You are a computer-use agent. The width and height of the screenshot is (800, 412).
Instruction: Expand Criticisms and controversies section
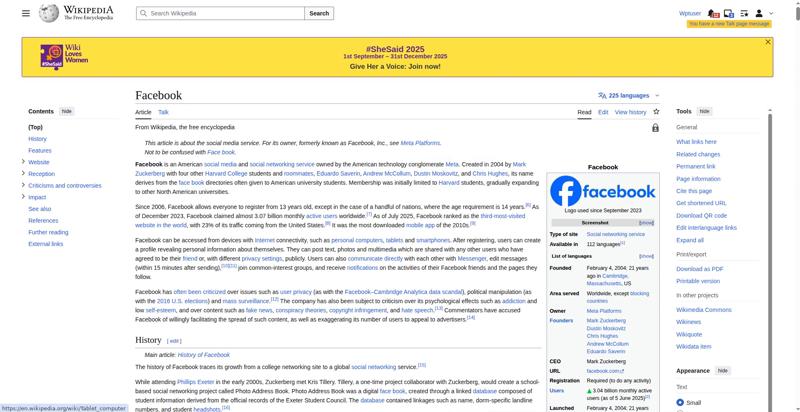(x=23, y=185)
